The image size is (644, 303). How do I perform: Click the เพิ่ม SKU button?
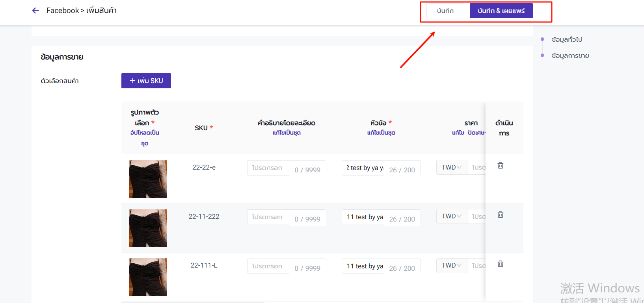(x=146, y=81)
